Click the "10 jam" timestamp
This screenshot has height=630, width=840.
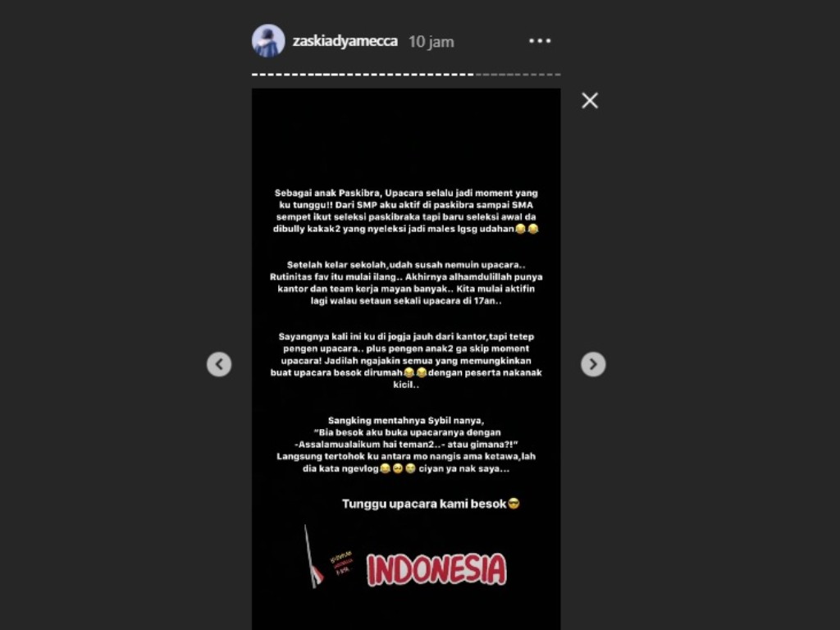click(431, 42)
